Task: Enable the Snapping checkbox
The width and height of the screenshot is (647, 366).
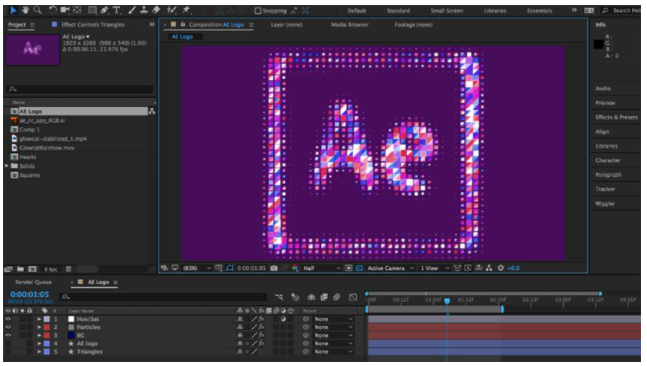Action: click(258, 11)
